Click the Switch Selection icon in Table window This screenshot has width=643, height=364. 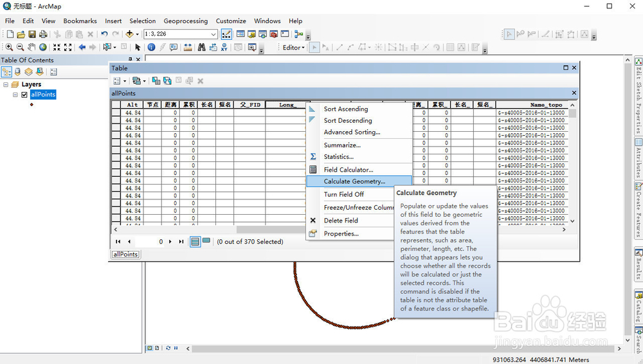click(x=167, y=81)
